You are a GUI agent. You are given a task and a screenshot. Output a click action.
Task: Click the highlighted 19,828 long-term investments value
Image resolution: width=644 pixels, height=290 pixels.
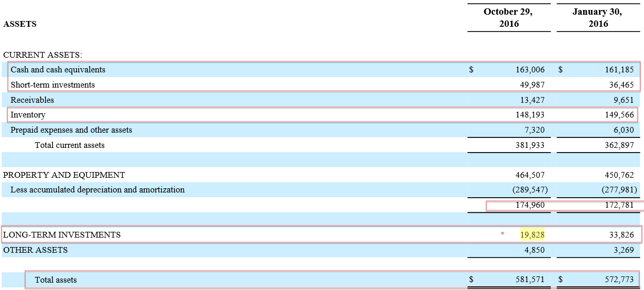coord(532,235)
